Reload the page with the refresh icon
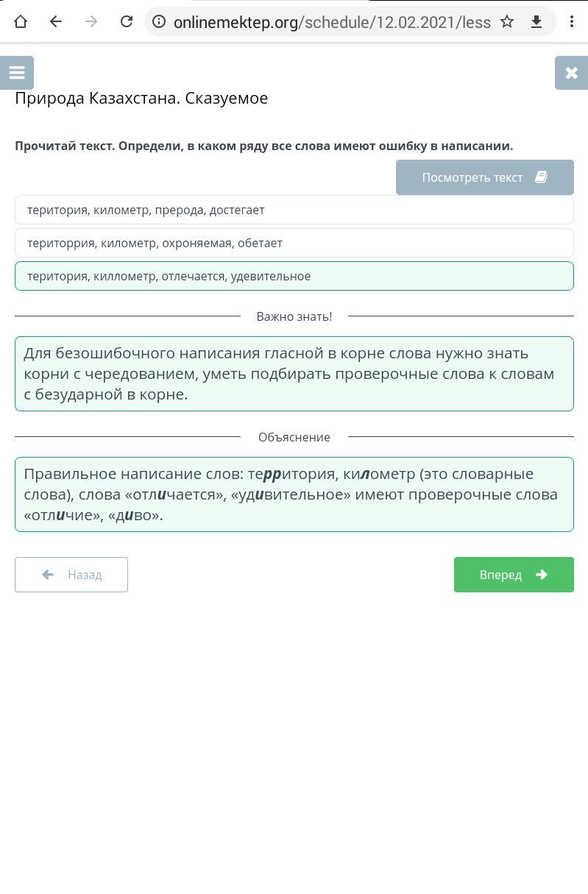This screenshot has width=588, height=894. point(127,21)
